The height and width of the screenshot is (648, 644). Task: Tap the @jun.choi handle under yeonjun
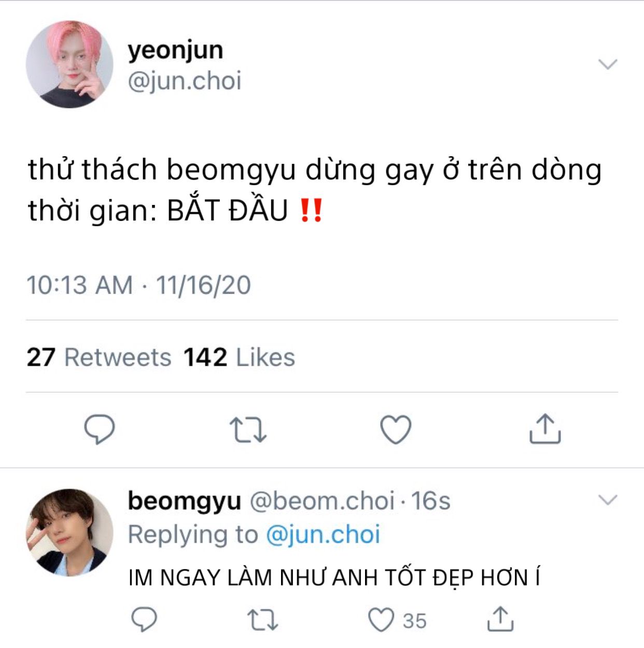[x=185, y=81]
